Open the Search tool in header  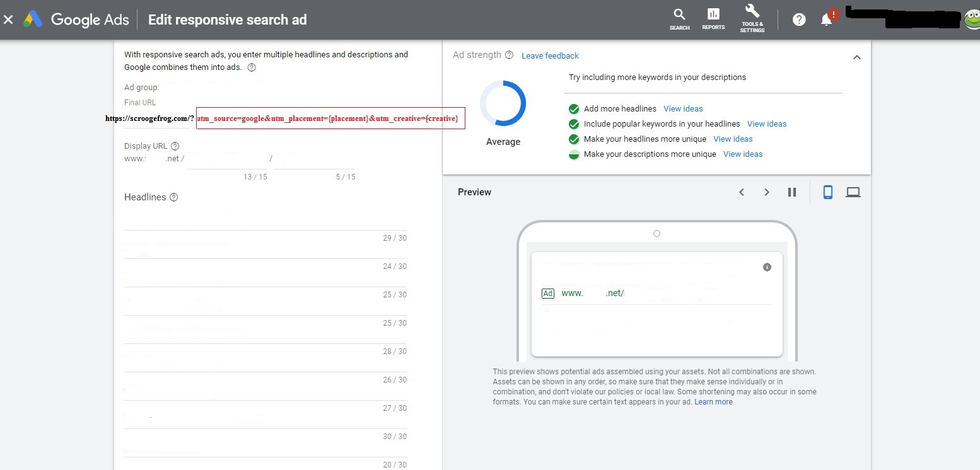point(679,19)
